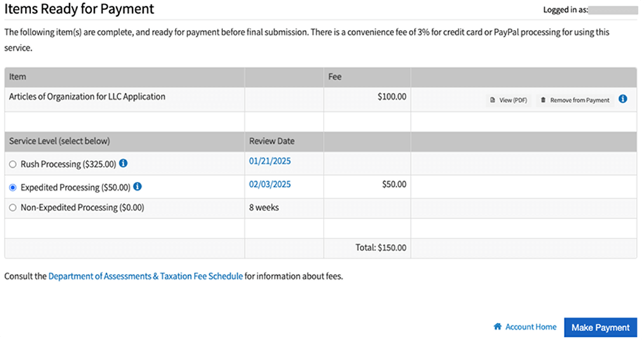Show info icon details for Rush Processing
Viewport: 644px width, 340px height.
(x=123, y=163)
